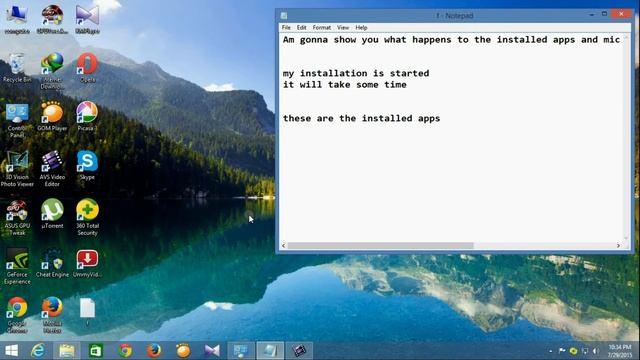Screen dimensions: 640x360
Task: Select the Picasa 3 desktop shortcut
Action: 87,117
